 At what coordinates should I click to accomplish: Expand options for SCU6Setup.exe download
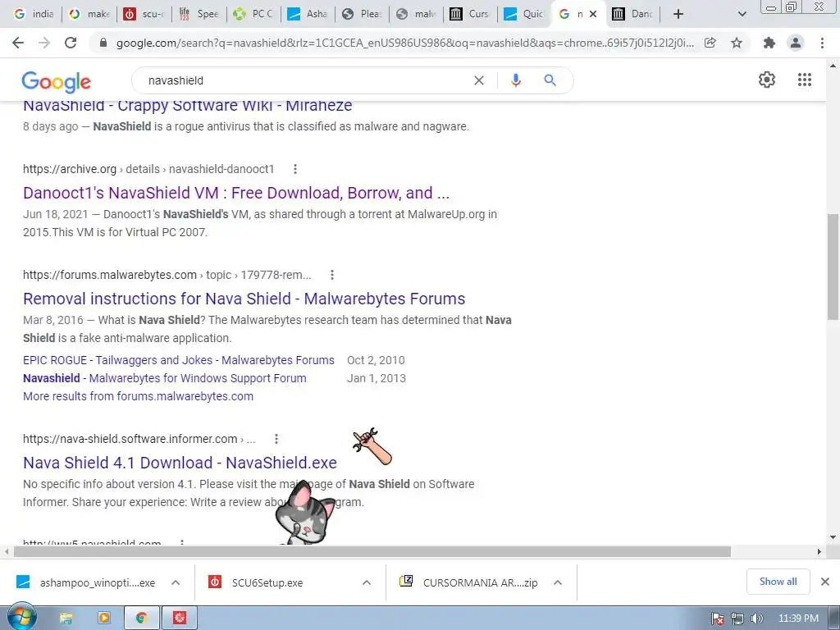(x=367, y=582)
